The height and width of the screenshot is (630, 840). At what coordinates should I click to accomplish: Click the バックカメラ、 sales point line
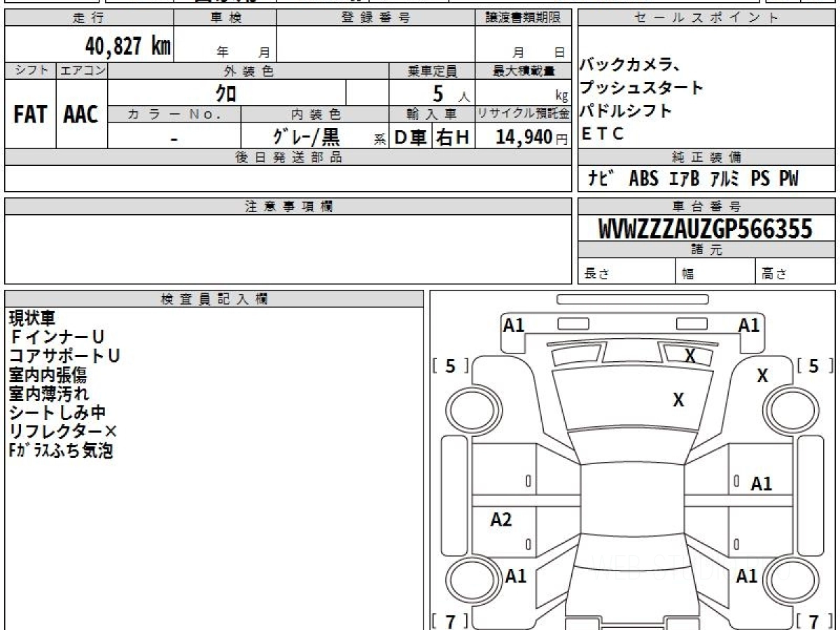coord(630,65)
